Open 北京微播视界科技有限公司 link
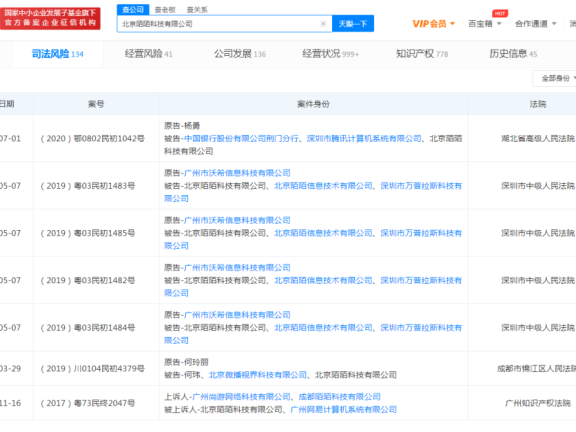576x432 pixels. [x=258, y=375]
